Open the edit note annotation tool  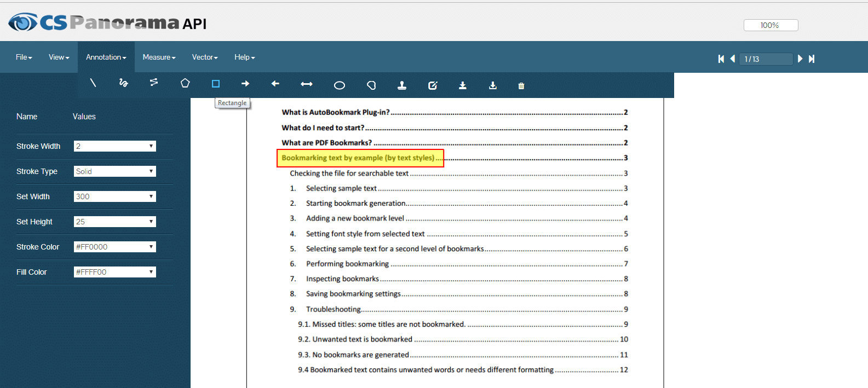tap(433, 85)
